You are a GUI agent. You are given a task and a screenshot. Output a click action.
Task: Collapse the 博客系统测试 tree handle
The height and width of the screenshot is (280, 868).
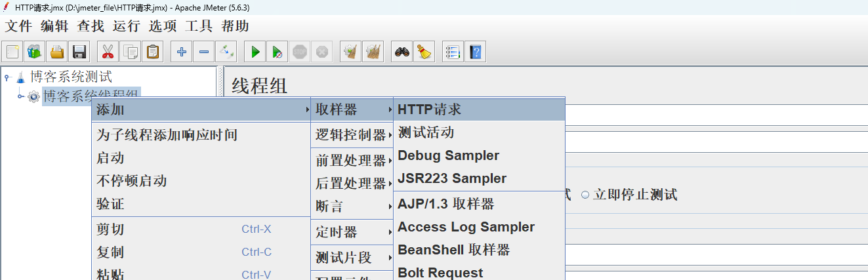[x=7, y=77]
